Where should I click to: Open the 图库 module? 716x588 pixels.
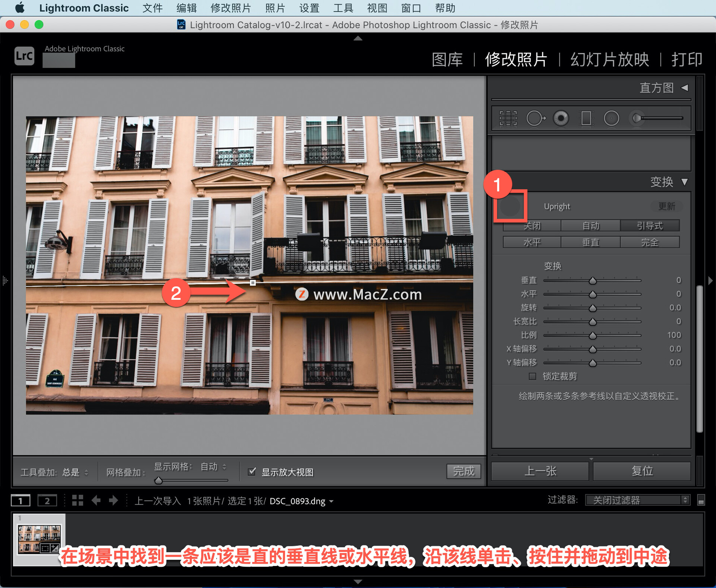pyautogui.click(x=447, y=60)
